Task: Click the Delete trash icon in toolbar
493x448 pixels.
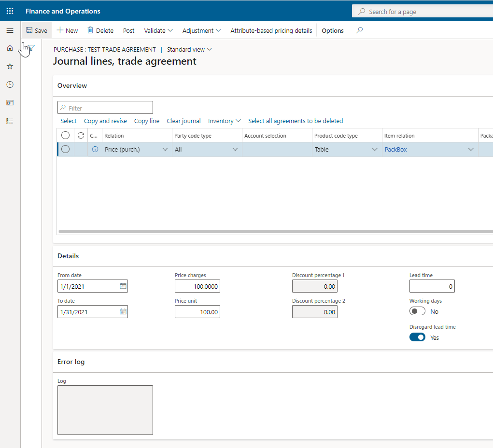Action: (100, 30)
